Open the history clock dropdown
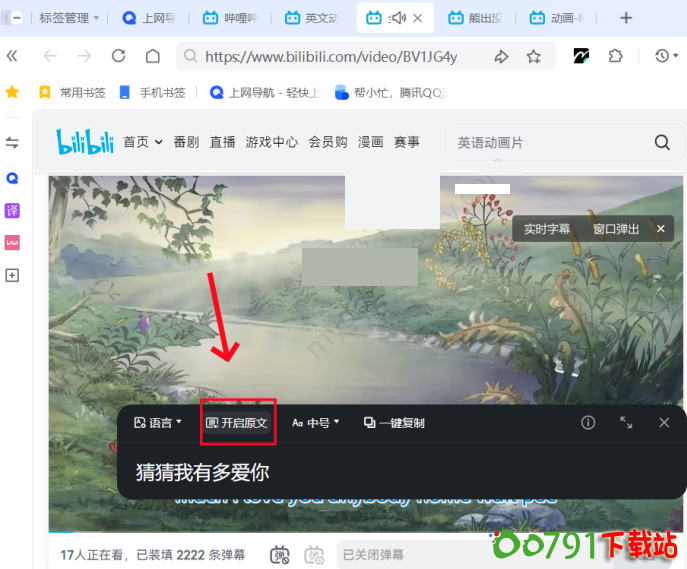The height and width of the screenshot is (569, 687). pos(666,56)
